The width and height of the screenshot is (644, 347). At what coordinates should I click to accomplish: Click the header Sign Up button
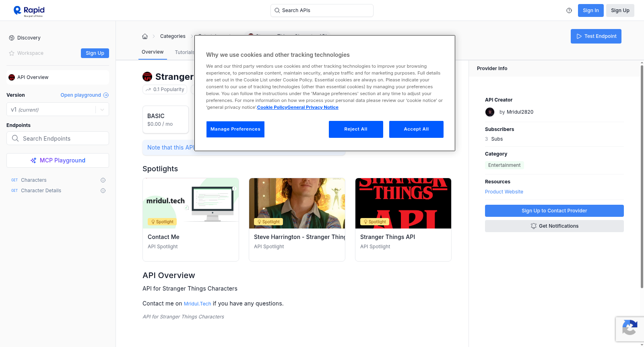[x=620, y=10]
